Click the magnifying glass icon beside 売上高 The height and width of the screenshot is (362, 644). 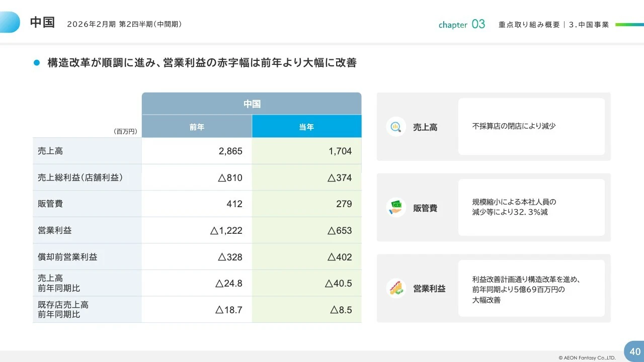(396, 127)
